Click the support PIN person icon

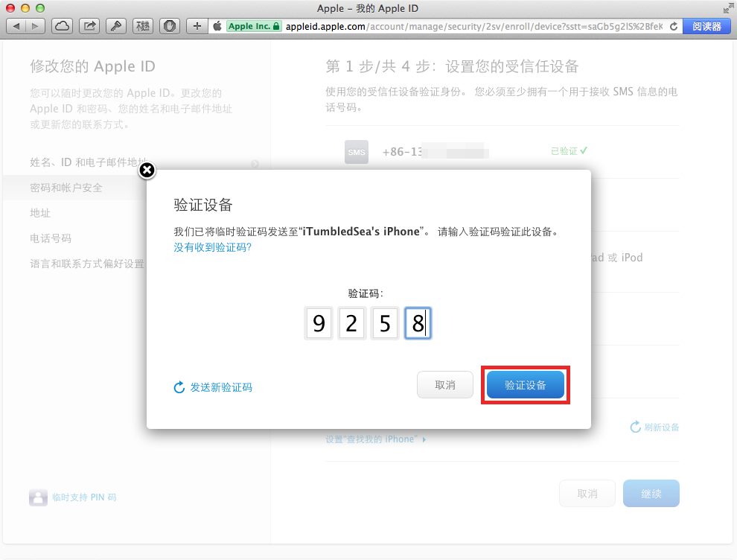(38, 497)
